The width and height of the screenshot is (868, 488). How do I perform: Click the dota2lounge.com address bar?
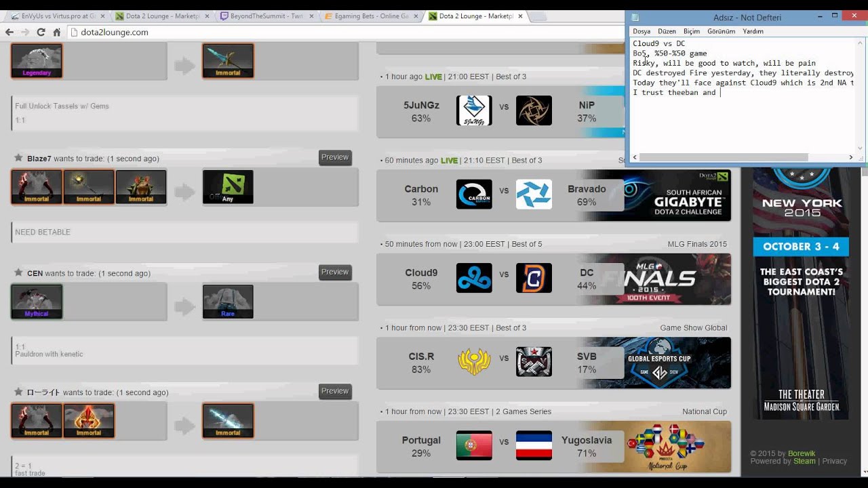click(x=346, y=32)
